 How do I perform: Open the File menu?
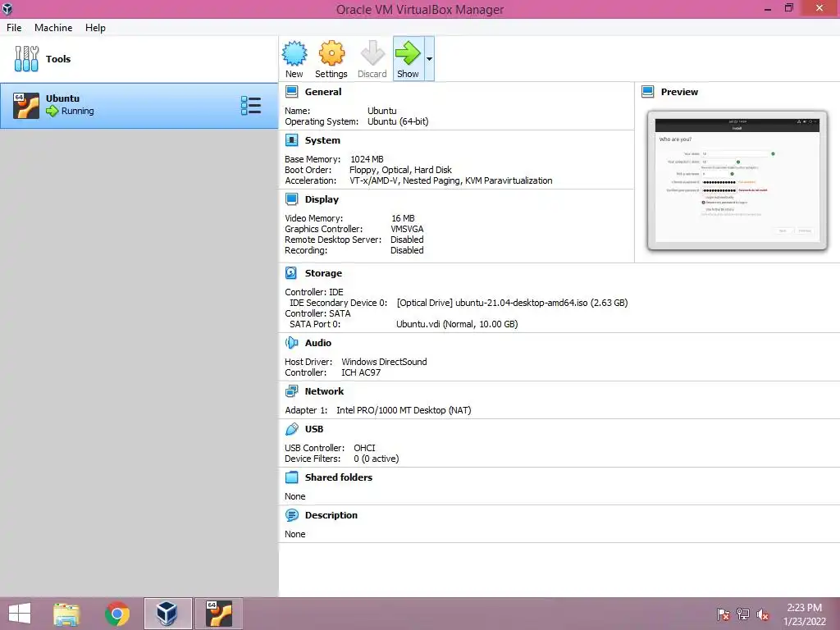14,28
